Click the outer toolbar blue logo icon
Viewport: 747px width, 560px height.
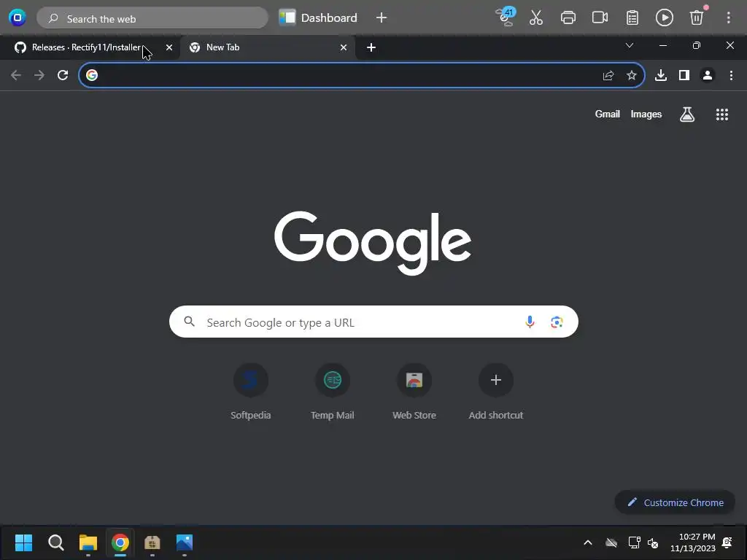point(18,18)
